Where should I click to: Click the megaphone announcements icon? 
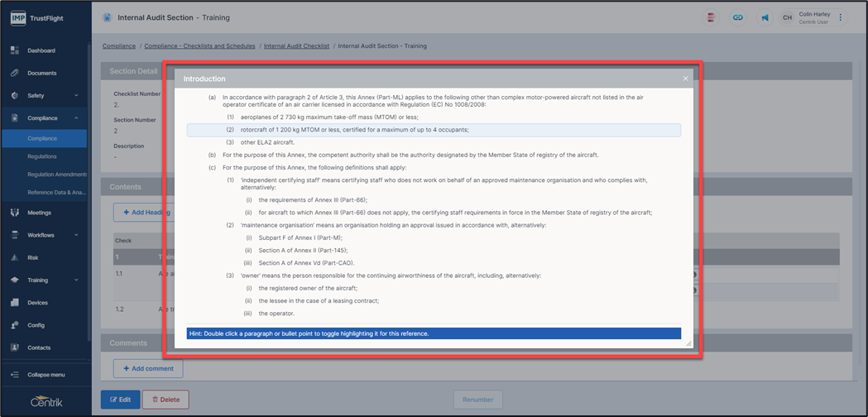click(765, 17)
